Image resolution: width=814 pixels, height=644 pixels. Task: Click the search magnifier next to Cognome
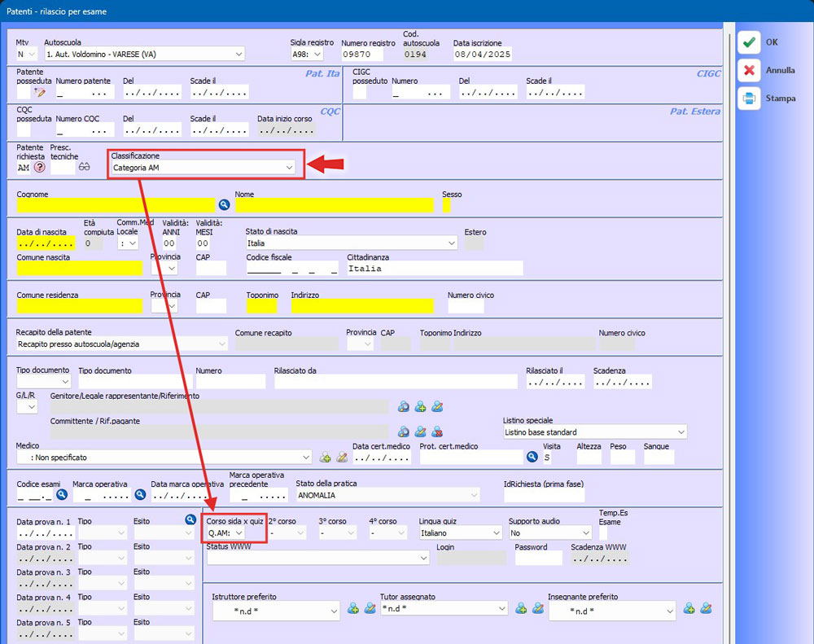pos(224,205)
